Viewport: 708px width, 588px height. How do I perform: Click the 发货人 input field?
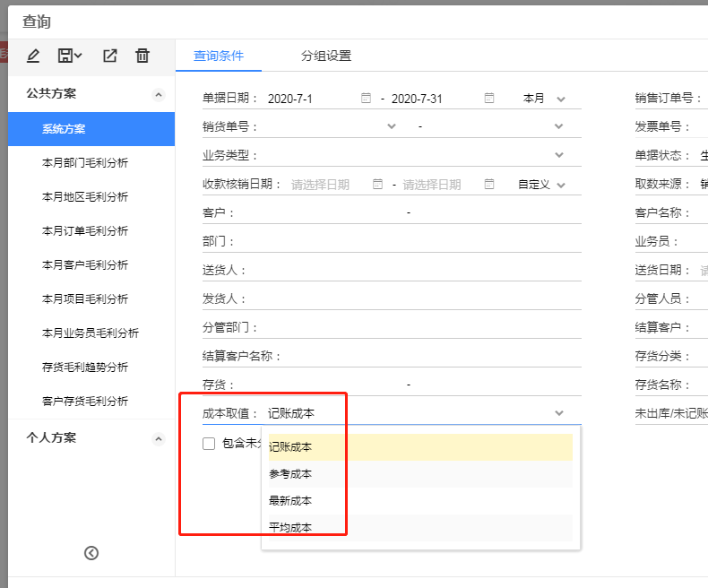415,299
